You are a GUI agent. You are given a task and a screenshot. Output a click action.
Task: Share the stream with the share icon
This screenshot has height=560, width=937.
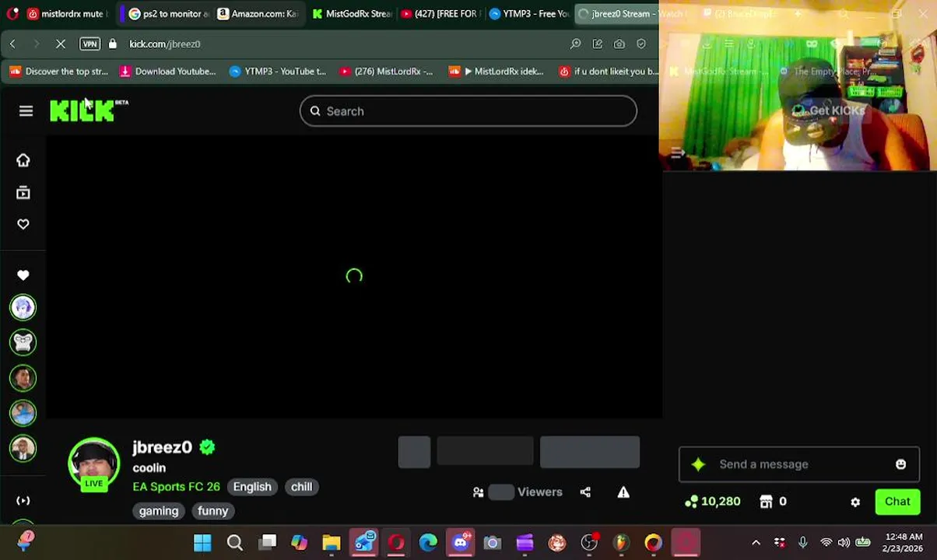(585, 492)
